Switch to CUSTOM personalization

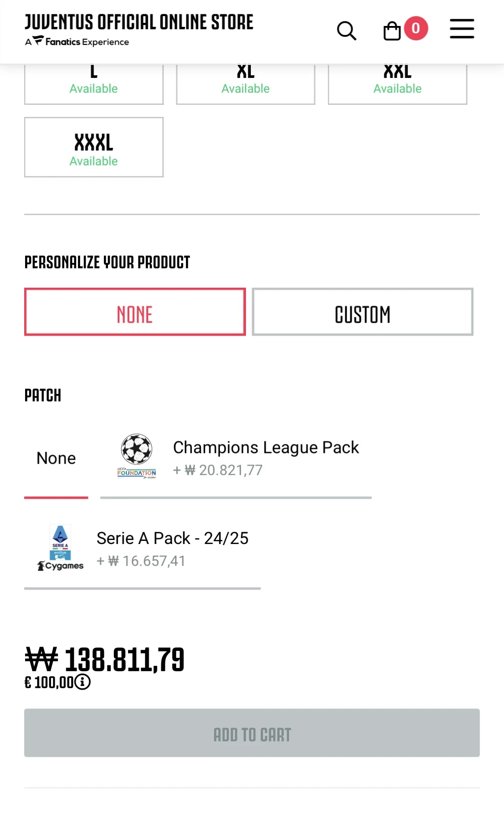coord(362,312)
